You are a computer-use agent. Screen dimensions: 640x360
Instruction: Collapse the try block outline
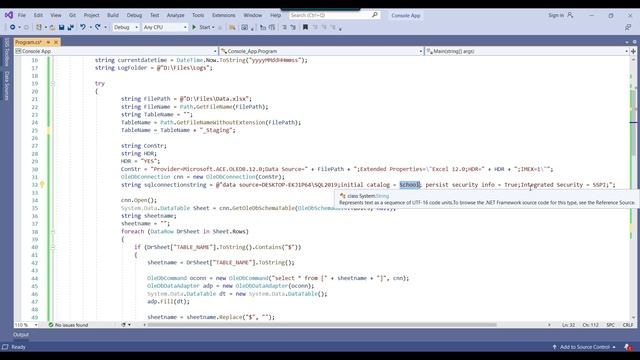53,84
